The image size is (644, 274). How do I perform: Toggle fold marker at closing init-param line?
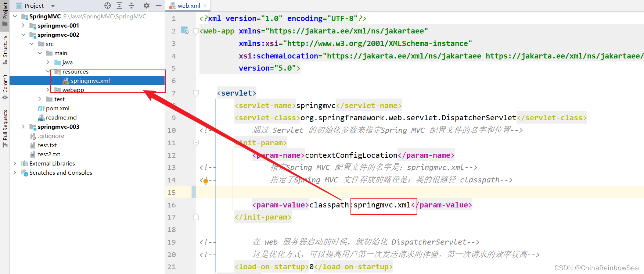click(x=196, y=217)
